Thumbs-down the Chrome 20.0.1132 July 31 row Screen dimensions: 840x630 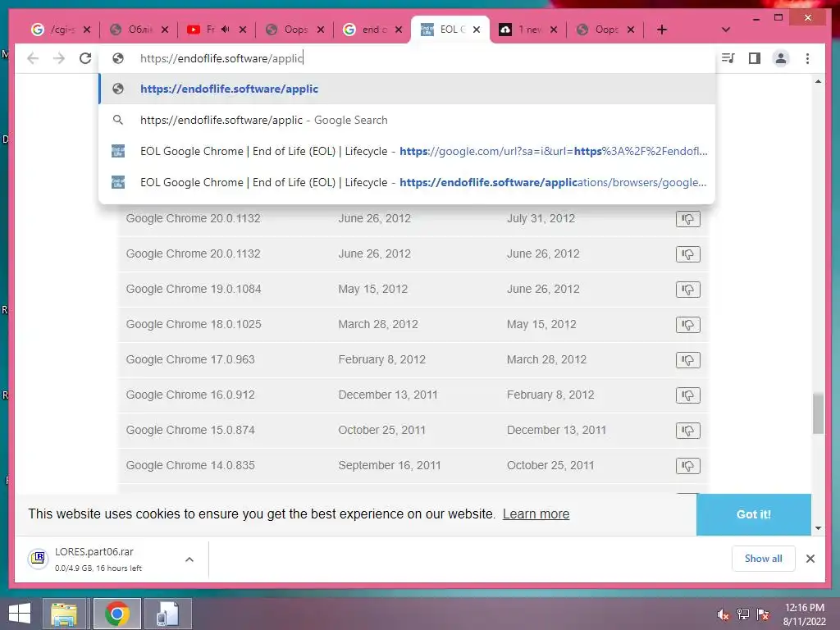(688, 218)
